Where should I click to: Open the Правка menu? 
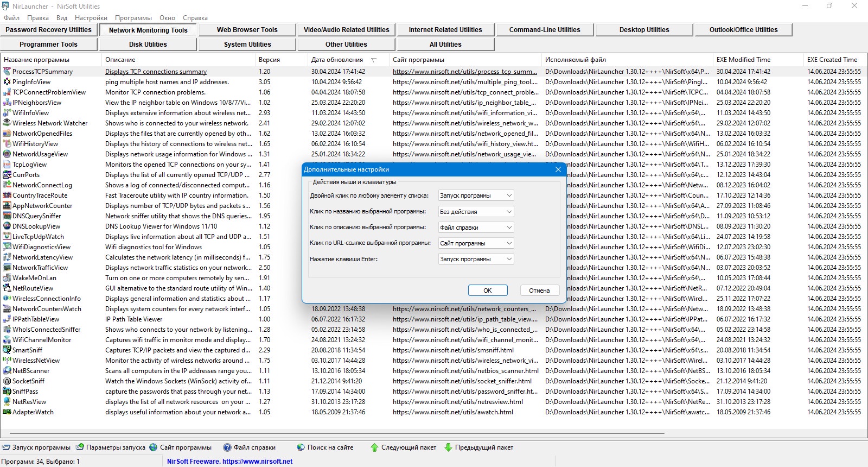pos(38,18)
